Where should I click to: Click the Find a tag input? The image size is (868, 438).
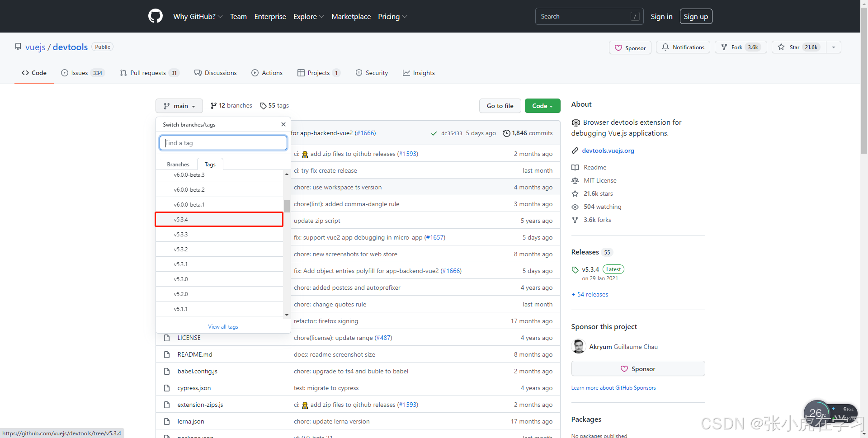[223, 143]
